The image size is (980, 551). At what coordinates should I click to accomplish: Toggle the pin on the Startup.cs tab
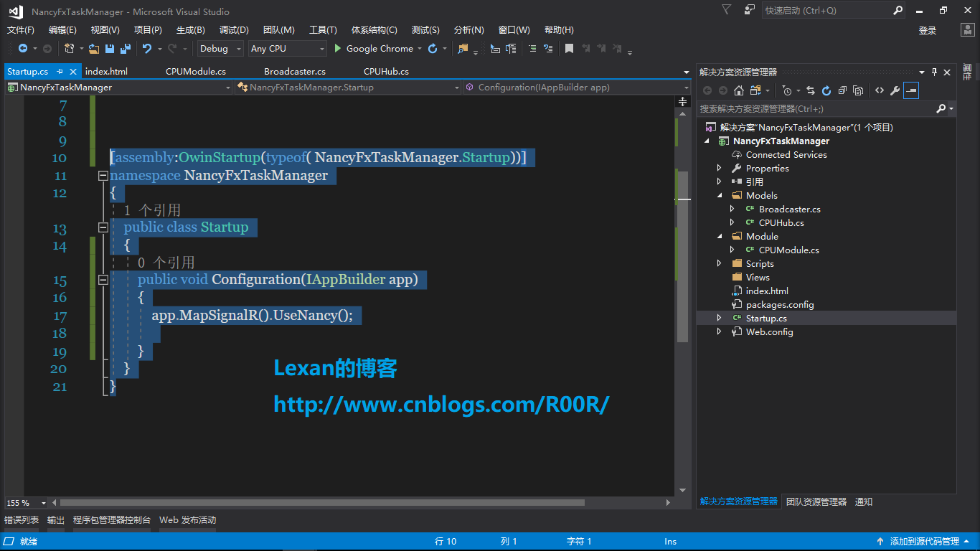pyautogui.click(x=60, y=72)
